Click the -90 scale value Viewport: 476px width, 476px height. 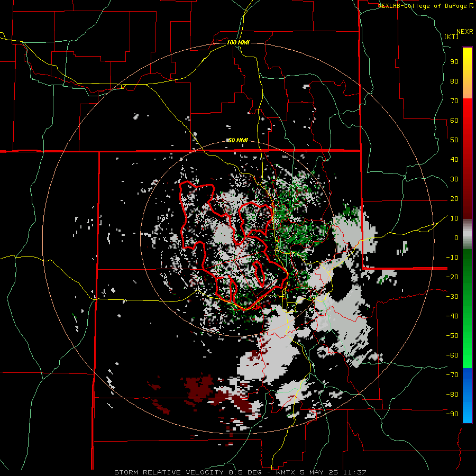[452, 414]
